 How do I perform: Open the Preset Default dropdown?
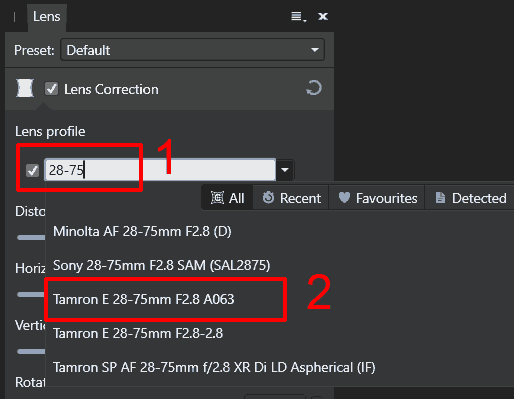click(x=192, y=50)
